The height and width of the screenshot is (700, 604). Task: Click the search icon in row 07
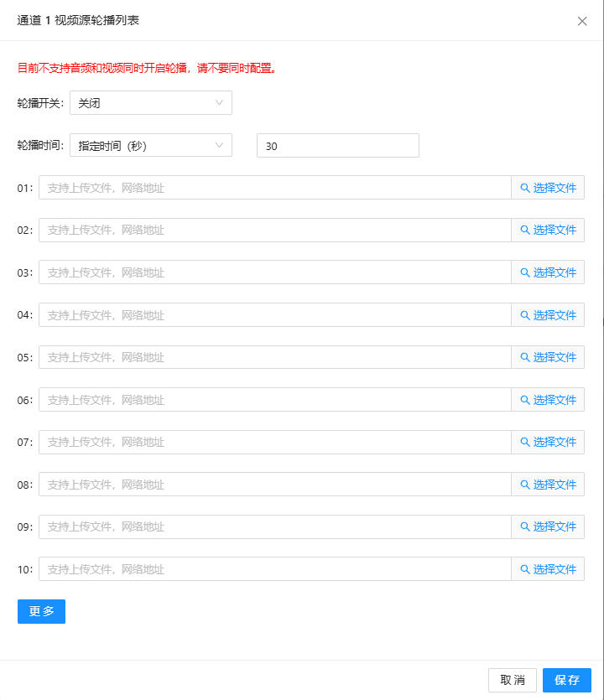tap(525, 442)
